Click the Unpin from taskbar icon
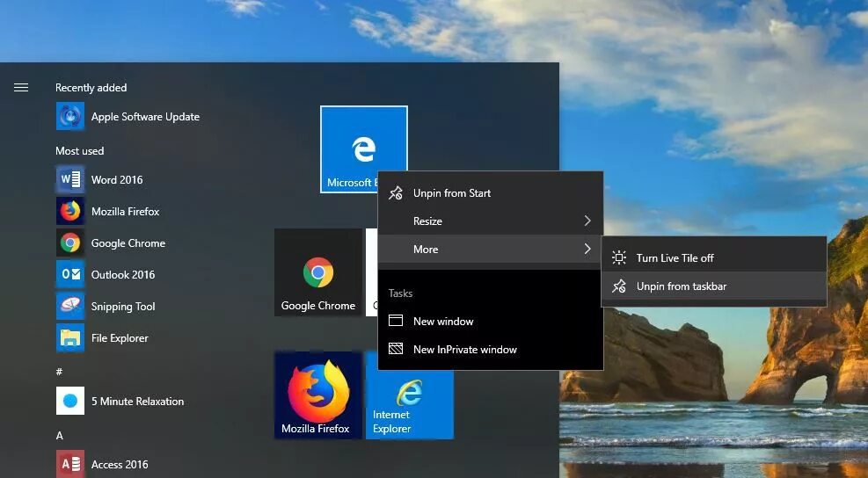 [x=619, y=286]
